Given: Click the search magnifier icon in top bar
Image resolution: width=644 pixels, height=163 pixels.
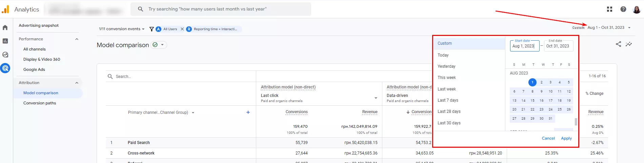Looking at the screenshot, I should coord(140,9).
